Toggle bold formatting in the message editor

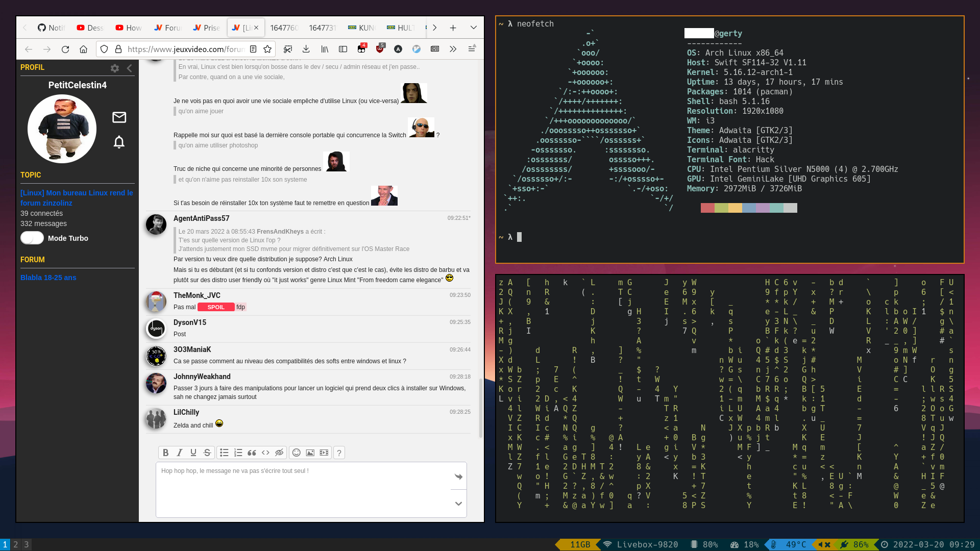(x=165, y=453)
